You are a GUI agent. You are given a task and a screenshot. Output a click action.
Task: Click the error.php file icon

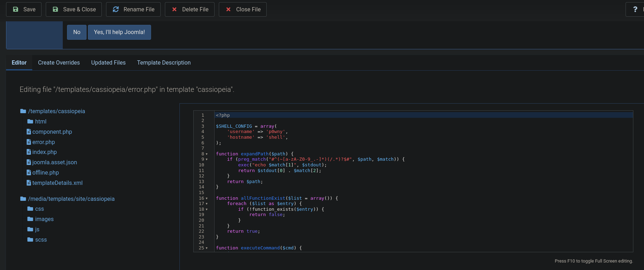(x=29, y=142)
